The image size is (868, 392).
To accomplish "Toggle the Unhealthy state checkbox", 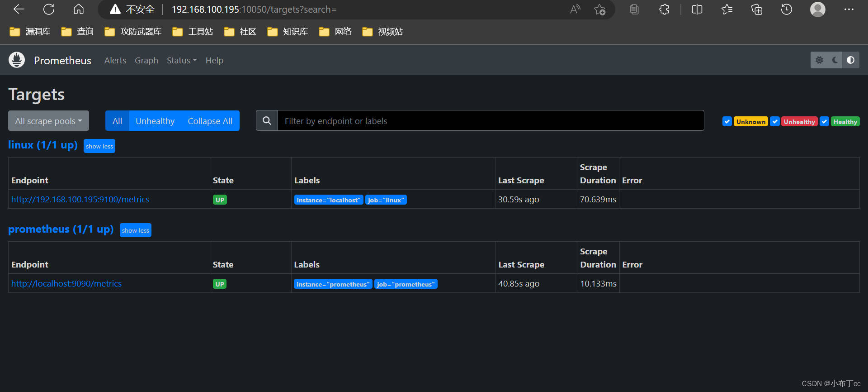I will pyautogui.click(x=775, y=121).
